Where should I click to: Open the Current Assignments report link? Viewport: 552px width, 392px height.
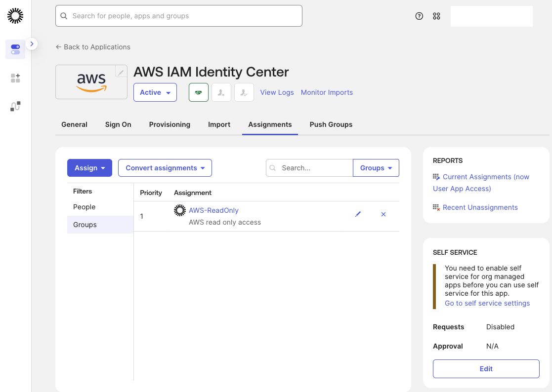point(481,183)
